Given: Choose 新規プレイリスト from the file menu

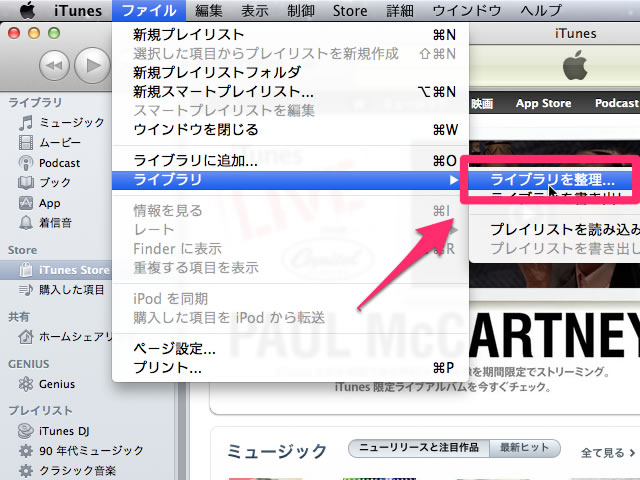Looking at the screenshot, I should tap(290, 35).
